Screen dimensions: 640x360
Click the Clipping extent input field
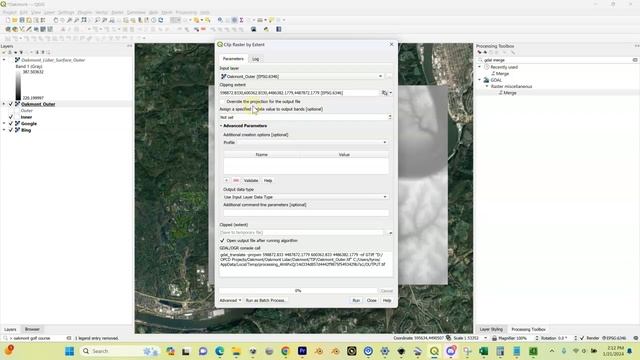(300, 93)
